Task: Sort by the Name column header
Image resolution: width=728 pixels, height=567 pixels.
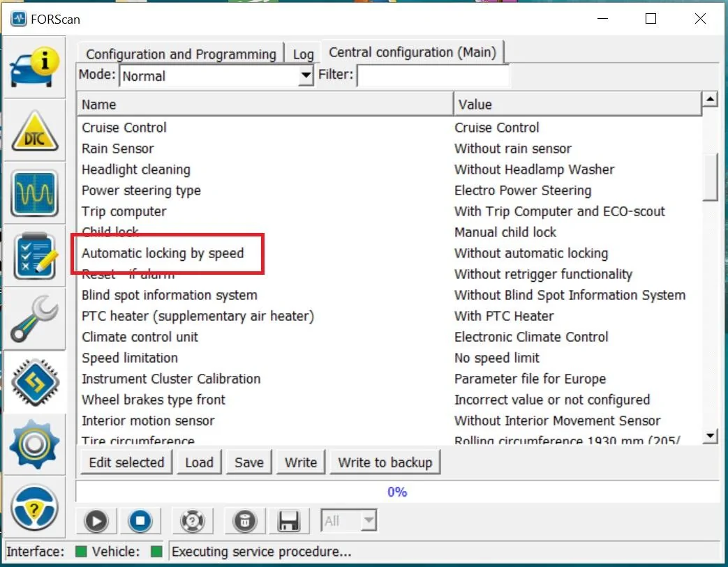Action: coord(265,104)
